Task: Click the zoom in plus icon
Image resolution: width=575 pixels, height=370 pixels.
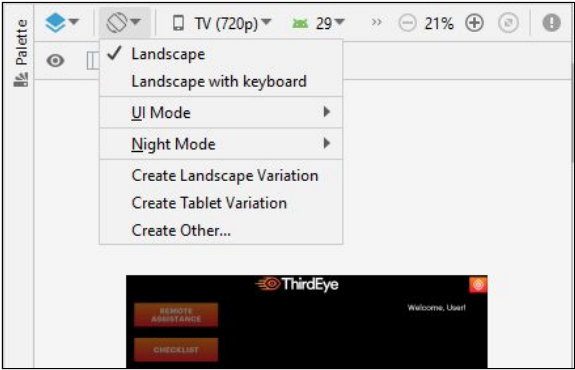Action: tap(474, 23)
